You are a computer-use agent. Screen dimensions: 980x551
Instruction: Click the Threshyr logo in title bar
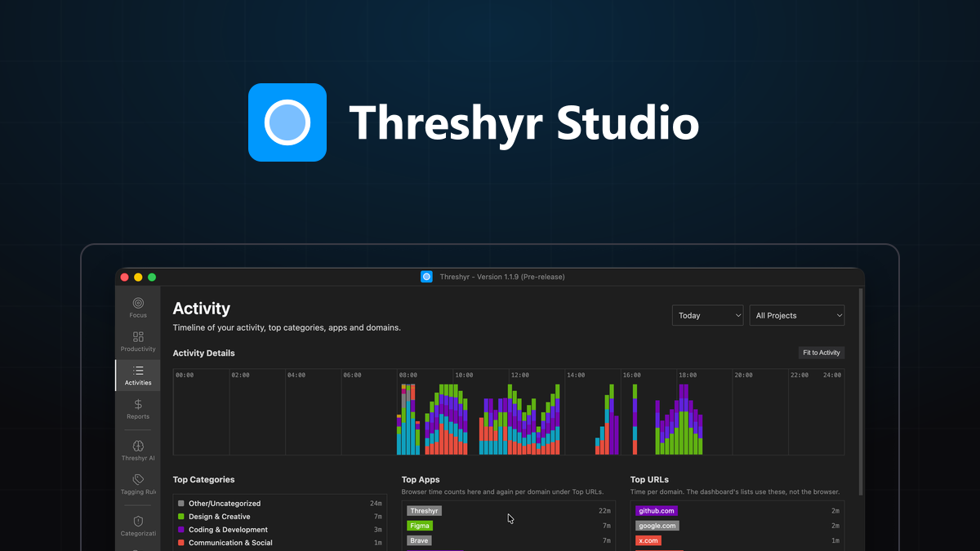click(x=426, y=277)
